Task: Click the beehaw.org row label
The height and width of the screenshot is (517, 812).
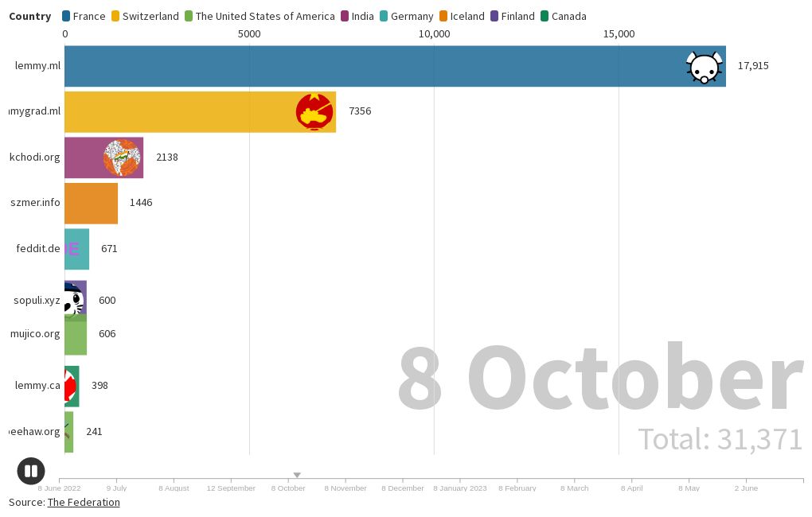Action: tap(35, 432)
